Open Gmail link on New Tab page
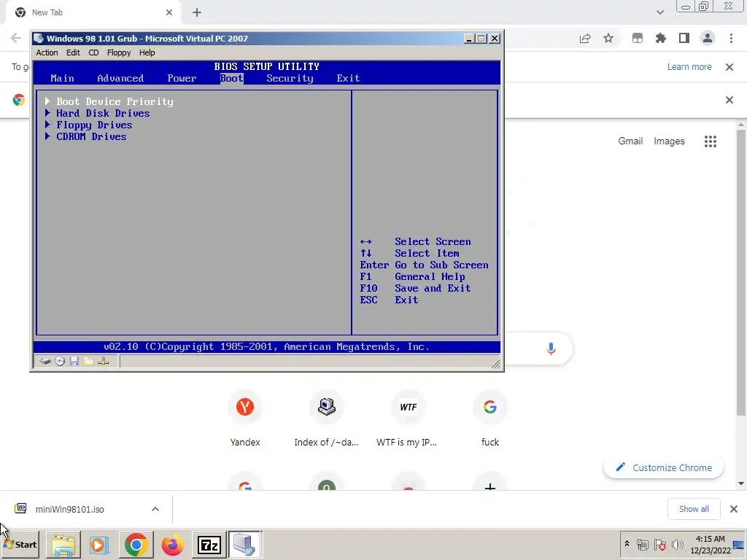This screenshot has height=560, width=747. pyautogui.click(x=630, y=141)
